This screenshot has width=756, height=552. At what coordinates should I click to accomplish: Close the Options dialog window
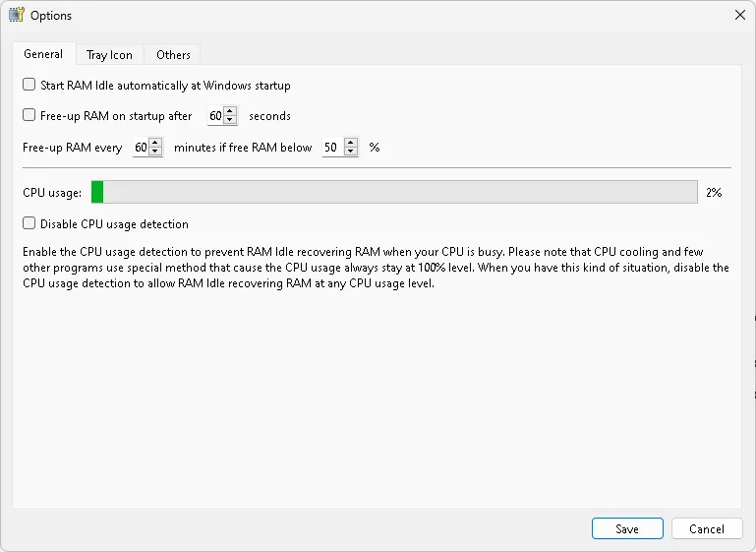coord(739,15)
